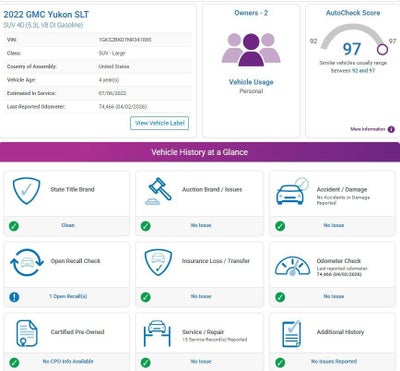Click the 2022 GMC Yukon SLT heading

46,14
